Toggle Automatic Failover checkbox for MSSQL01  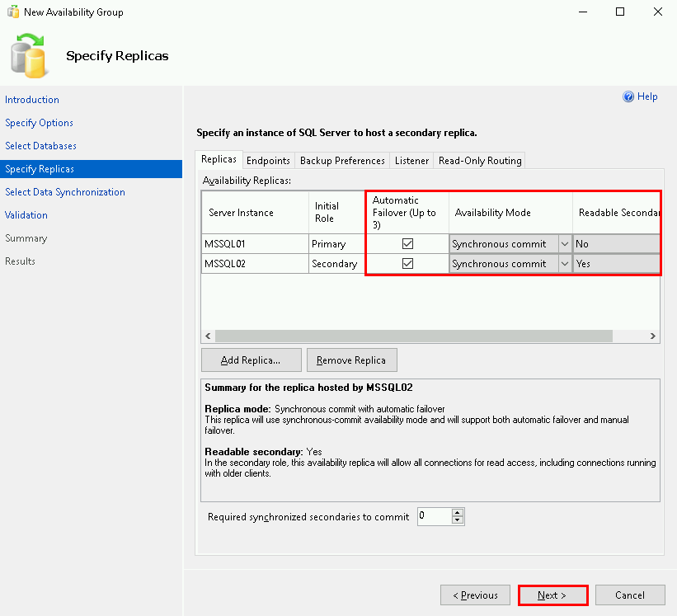(407, 244)
